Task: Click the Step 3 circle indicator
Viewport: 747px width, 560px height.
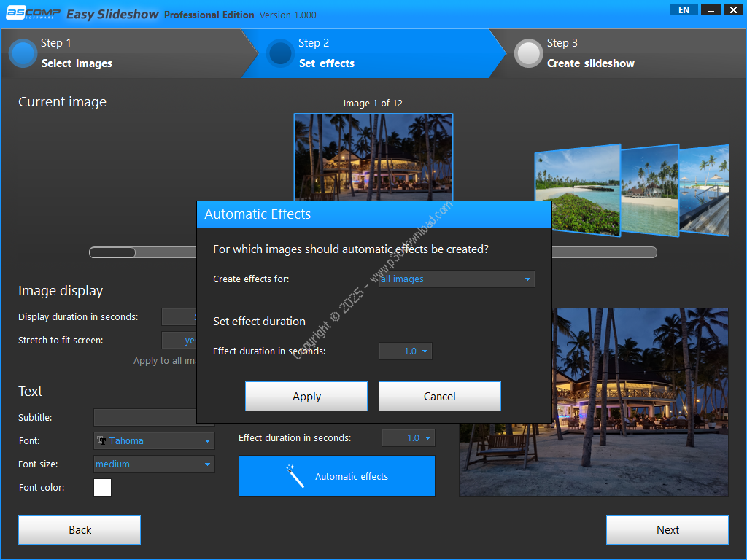Action: point(528,53)
